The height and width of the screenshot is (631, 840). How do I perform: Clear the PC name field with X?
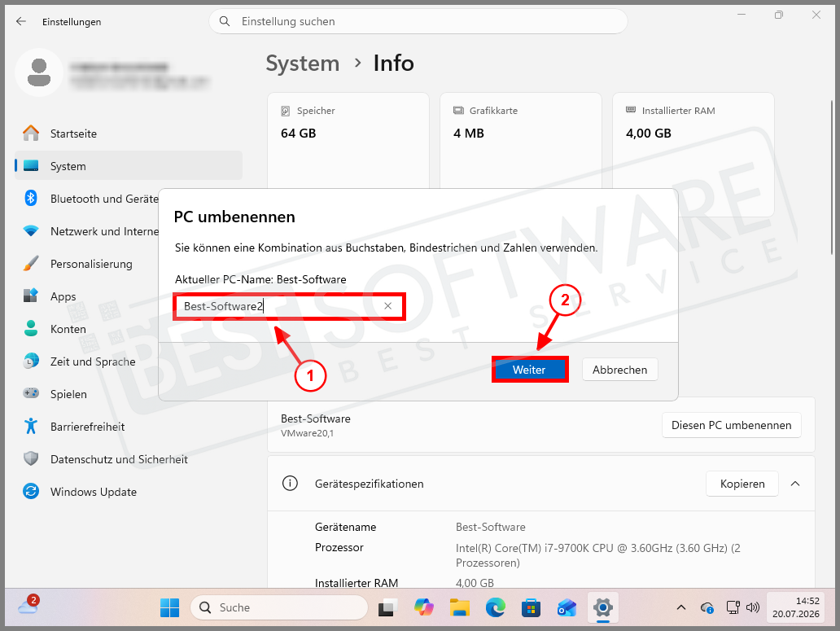point(388,306)
